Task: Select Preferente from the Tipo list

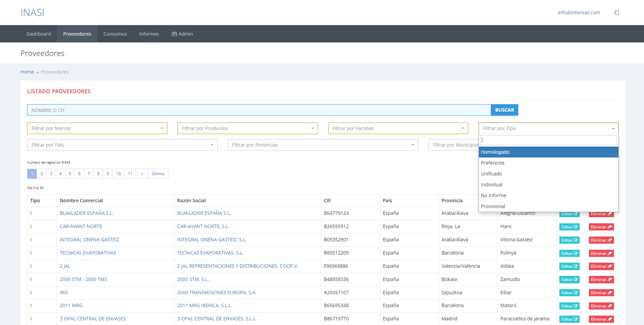Action: click(x=492, y=163)
